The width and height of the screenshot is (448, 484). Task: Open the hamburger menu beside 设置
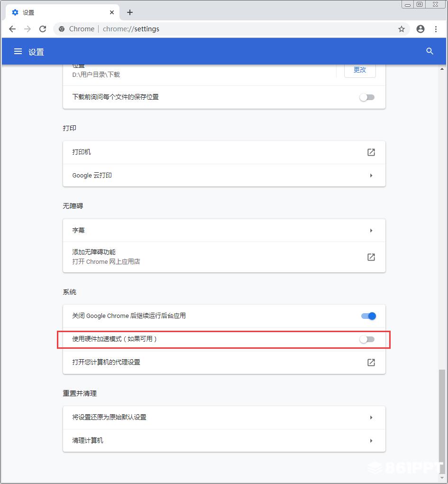click(18, 52)
